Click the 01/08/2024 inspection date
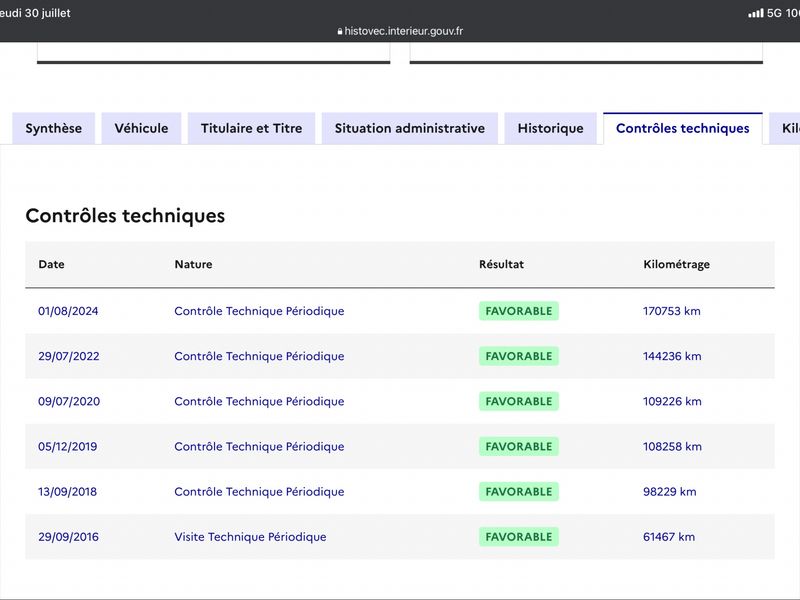This screenshot has height=600, width=800. click(x=68, y=311)
